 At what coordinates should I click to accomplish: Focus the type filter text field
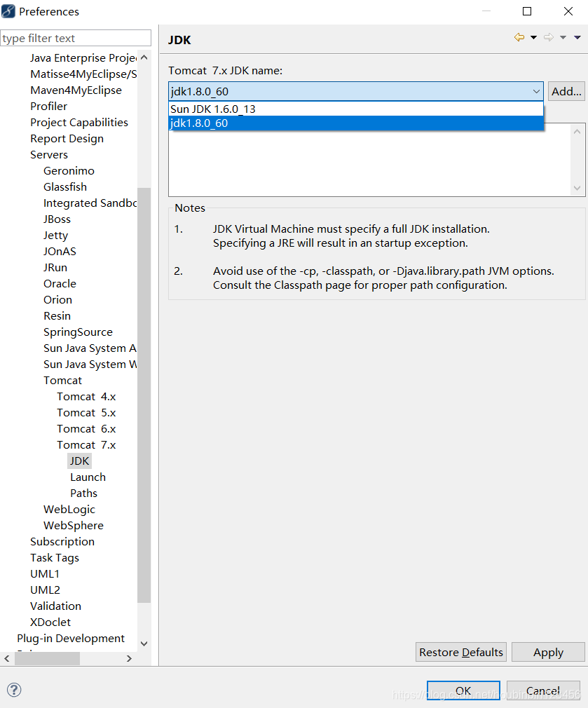[76, 39]
